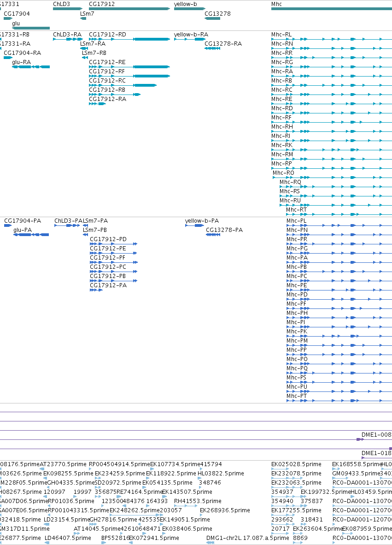Click transcript Mhc-RO
392x545 pixels.
(283, 173)
